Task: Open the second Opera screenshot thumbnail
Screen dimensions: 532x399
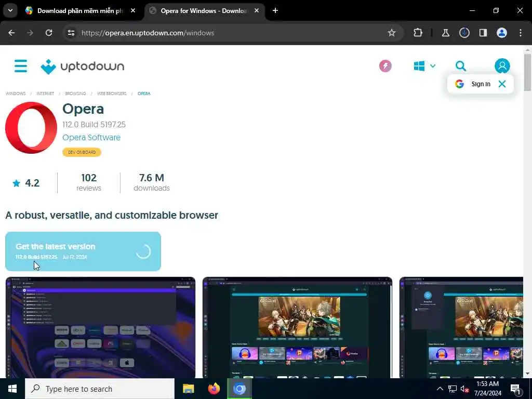Action: click(x=297, y=327)
